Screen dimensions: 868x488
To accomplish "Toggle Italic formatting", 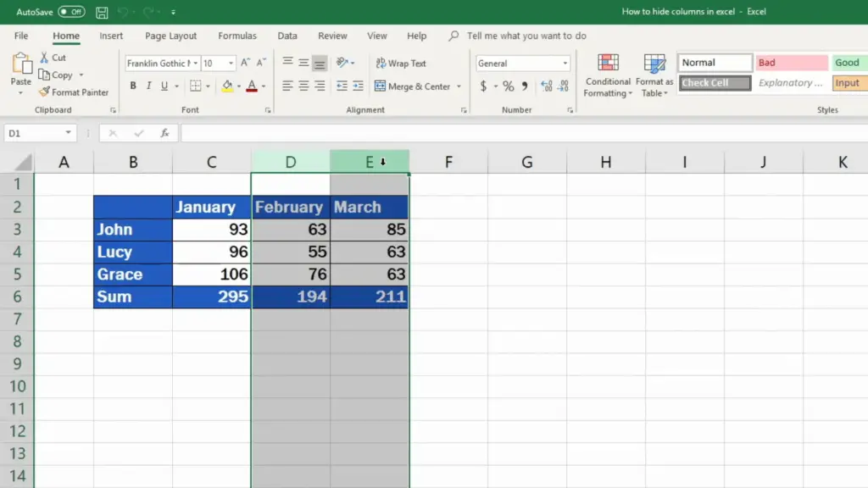I will coord(149,86).
